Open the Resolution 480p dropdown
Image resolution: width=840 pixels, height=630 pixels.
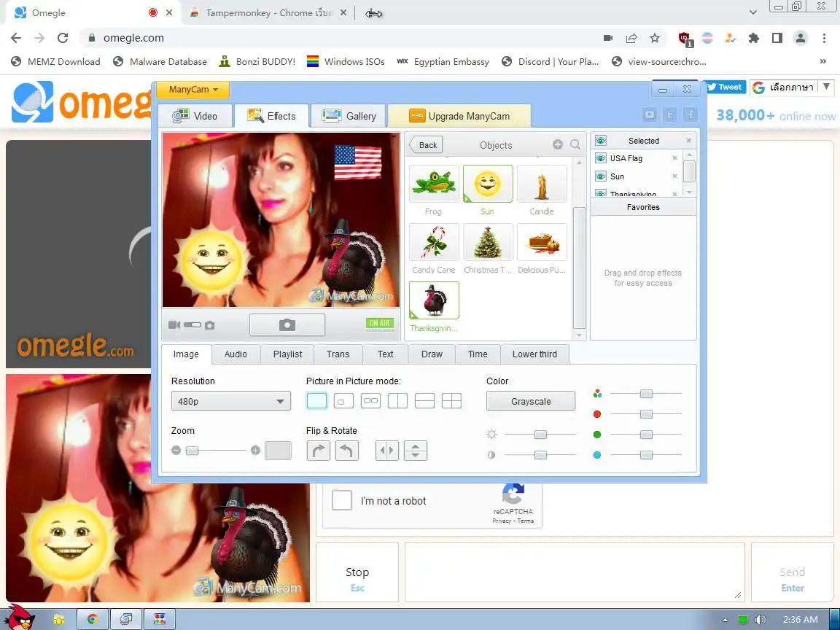coord(231,401)
